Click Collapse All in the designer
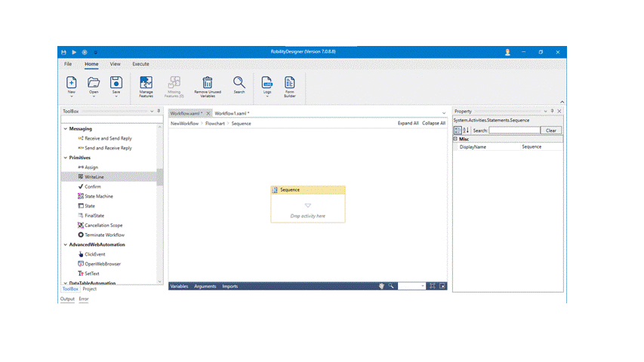 (x=433, y=123)
